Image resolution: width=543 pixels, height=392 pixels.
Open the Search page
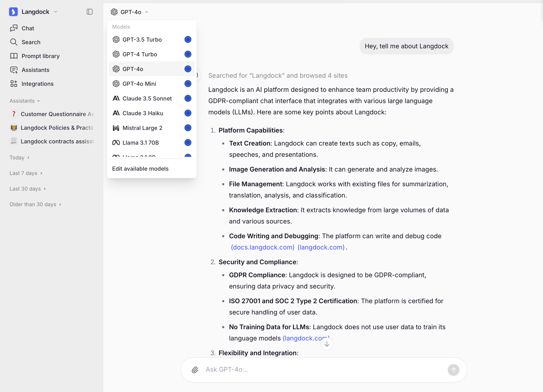coord(31,42)
